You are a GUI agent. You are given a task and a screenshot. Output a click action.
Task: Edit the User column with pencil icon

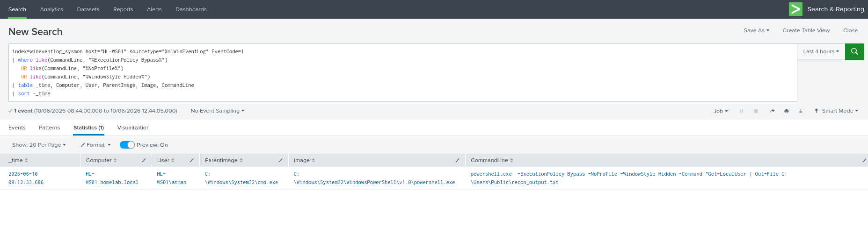[192, 160]
